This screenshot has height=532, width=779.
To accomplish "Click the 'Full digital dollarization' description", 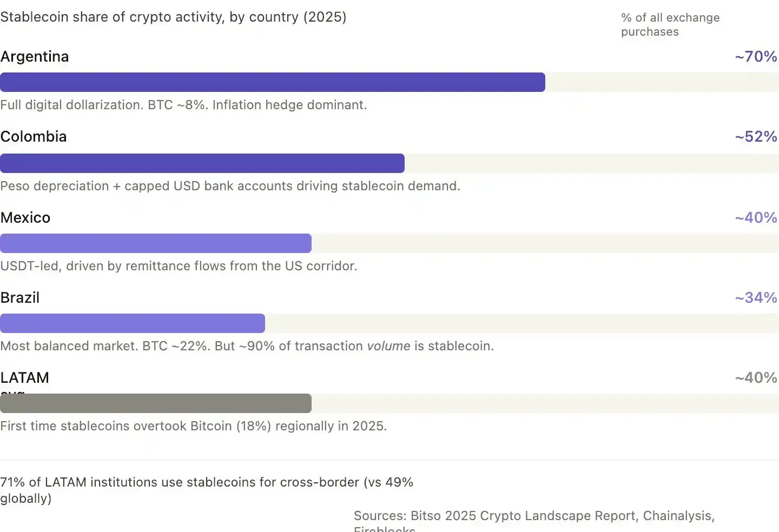I will 183,105.
